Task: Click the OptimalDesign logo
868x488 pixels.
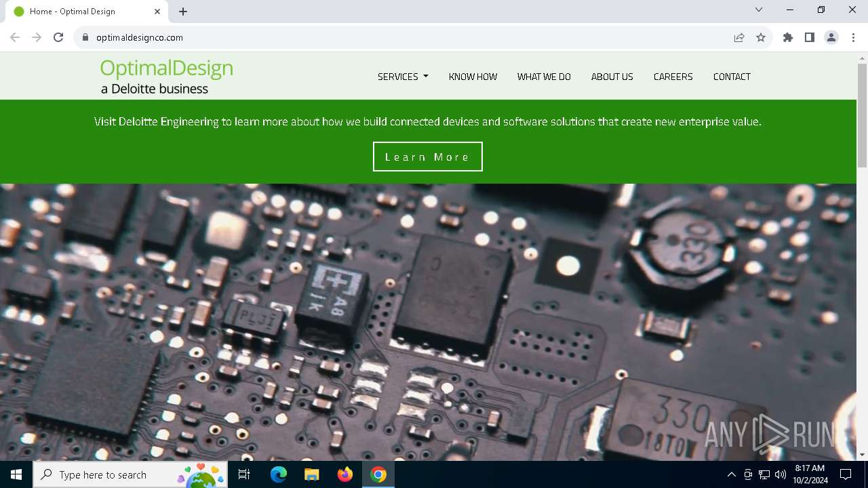Action: point(167,76)
